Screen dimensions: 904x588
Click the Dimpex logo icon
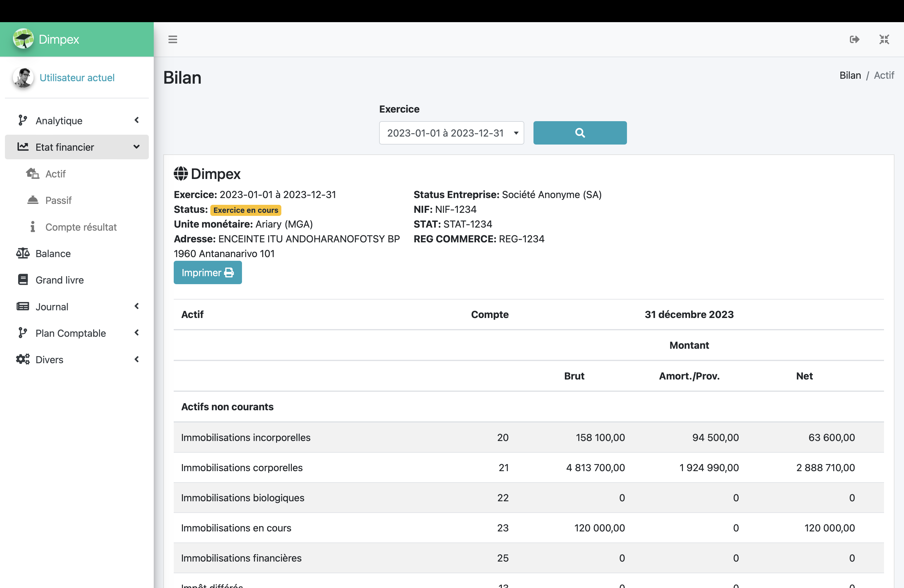[x=24, y=39]
